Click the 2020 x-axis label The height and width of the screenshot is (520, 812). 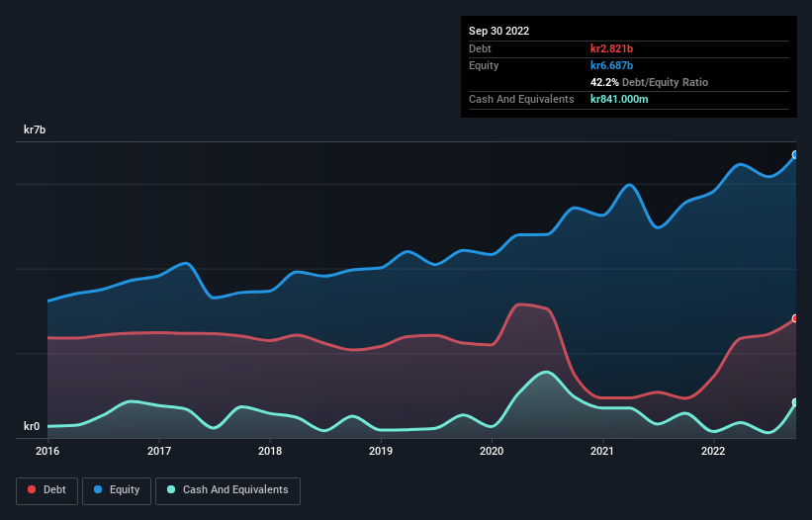tap(492, 451)
